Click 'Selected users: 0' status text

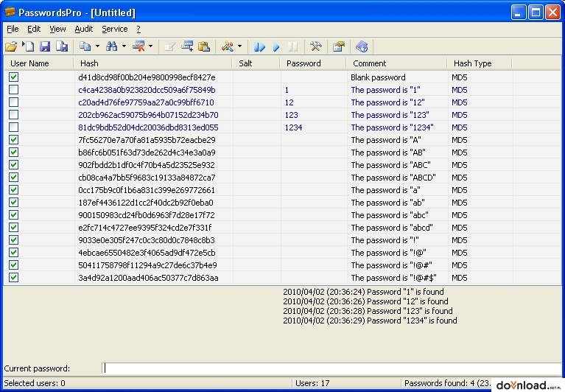pos(35,383)
